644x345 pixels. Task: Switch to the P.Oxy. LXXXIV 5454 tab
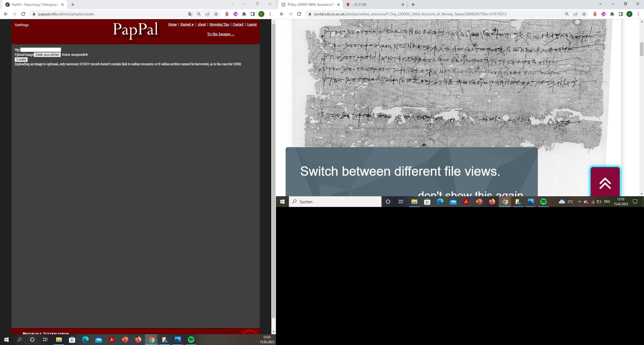(310, 5)
